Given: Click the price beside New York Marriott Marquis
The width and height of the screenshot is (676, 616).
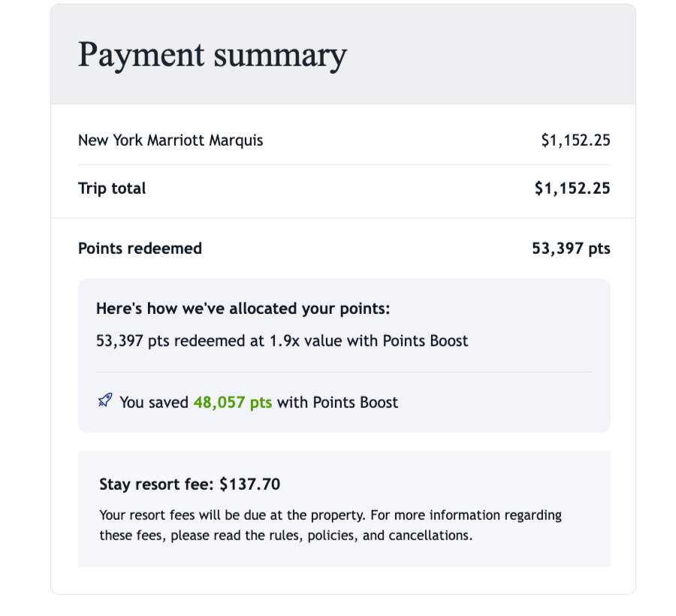Looking at the screenshot, I should tap(575, 140).
